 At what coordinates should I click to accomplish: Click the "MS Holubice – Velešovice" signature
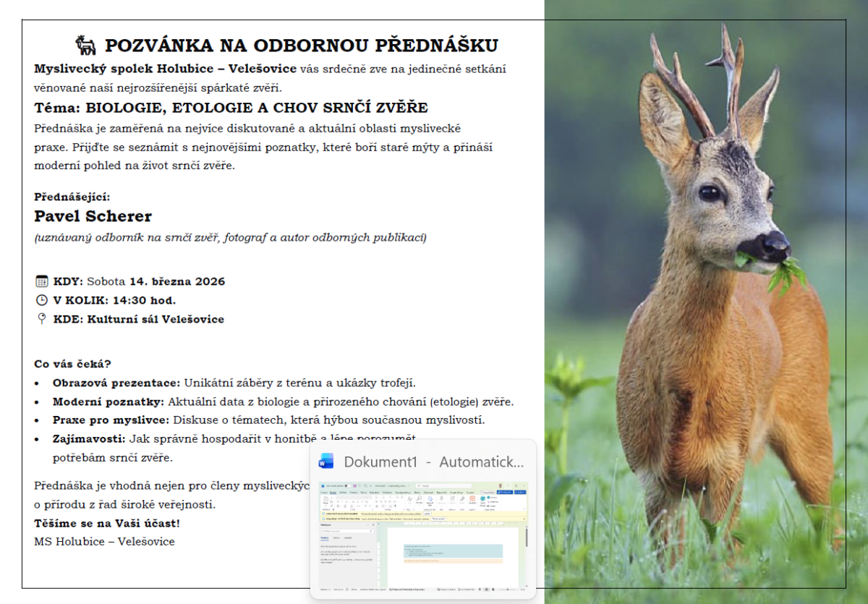(104, 541)
